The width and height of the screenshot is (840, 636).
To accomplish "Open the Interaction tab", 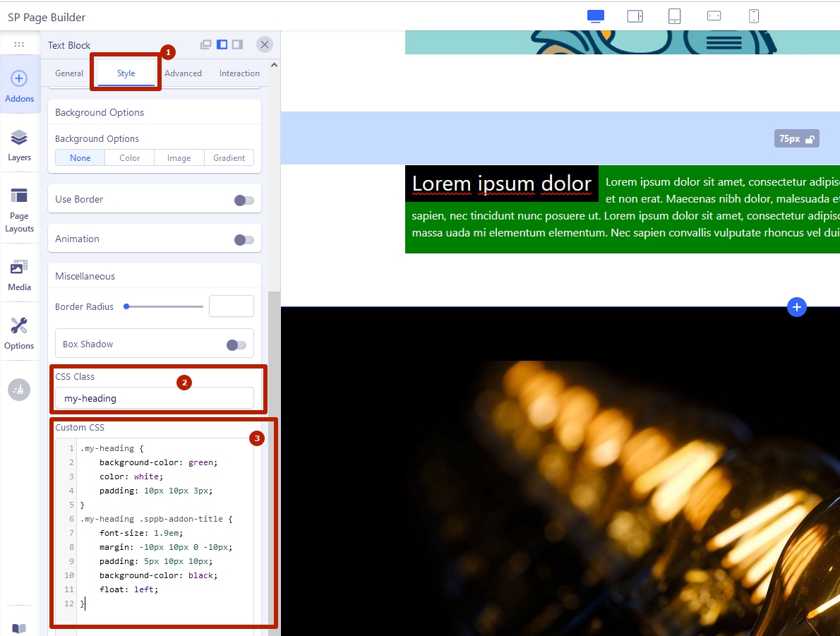I will 239,73.
